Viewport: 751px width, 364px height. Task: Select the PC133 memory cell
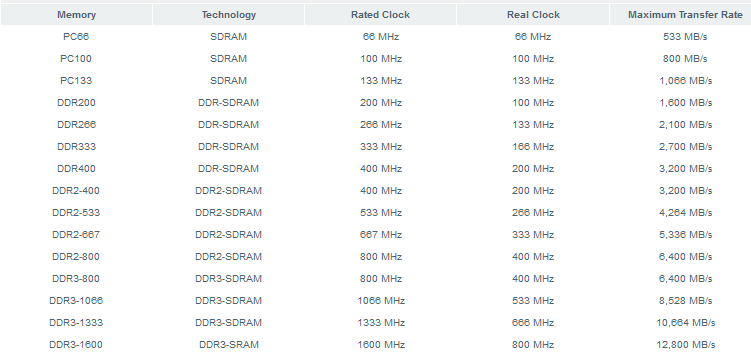point(76,81)
